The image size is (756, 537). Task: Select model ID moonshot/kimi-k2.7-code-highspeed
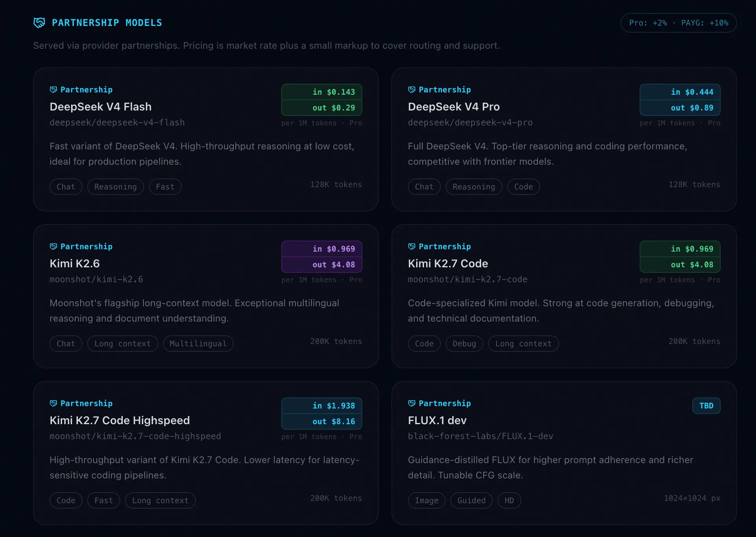tap(135, 436)
